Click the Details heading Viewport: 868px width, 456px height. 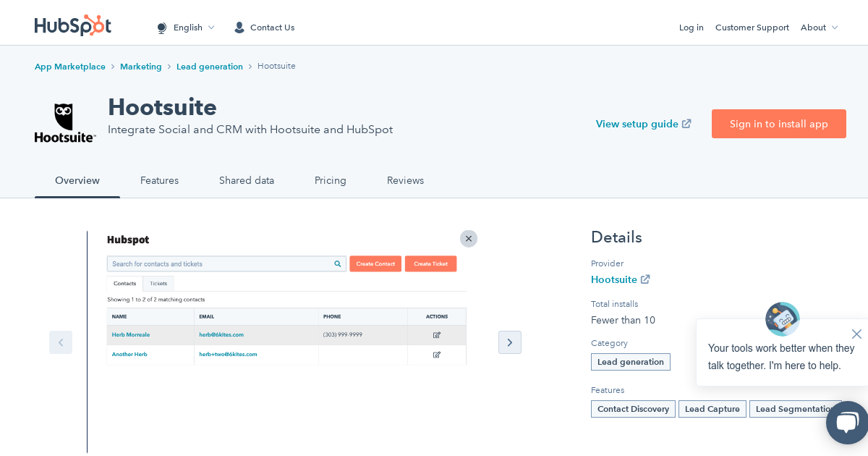(x=616, y=237)
